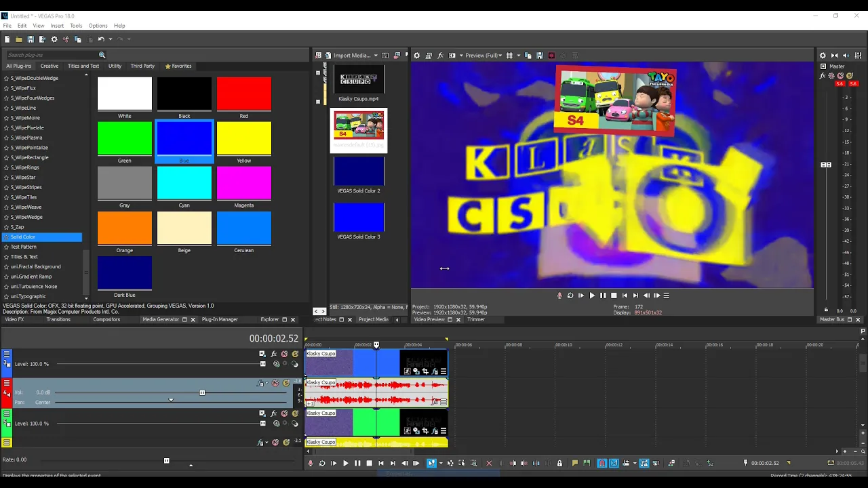Switch to the Creative plug-in category

[50, 66]
